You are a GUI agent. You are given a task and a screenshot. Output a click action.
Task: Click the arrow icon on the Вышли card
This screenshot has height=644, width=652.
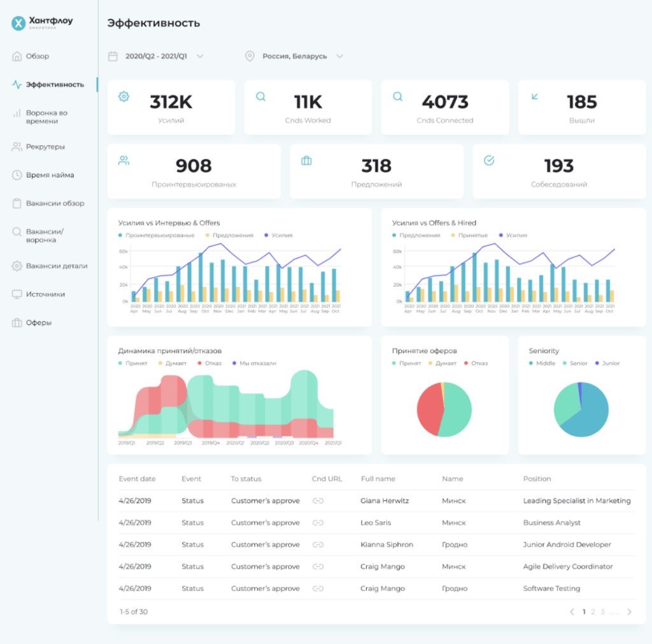pos(534,97)
